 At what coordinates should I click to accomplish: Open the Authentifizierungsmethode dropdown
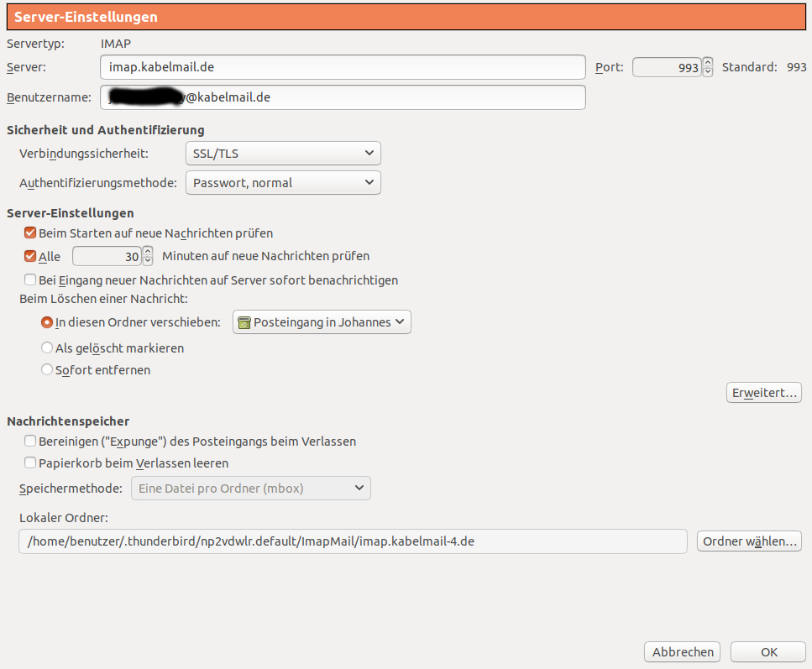click(283, 183)
